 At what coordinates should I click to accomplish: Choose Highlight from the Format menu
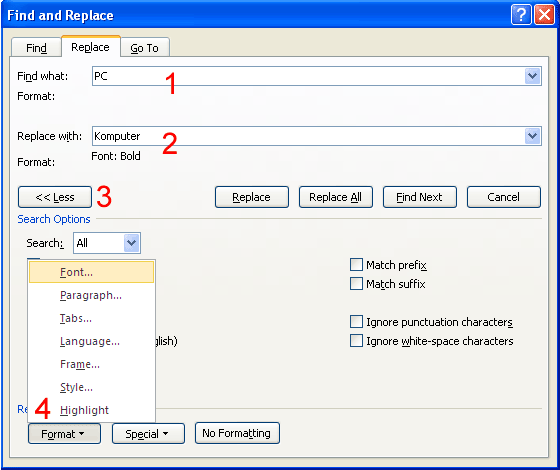[91, 410]
